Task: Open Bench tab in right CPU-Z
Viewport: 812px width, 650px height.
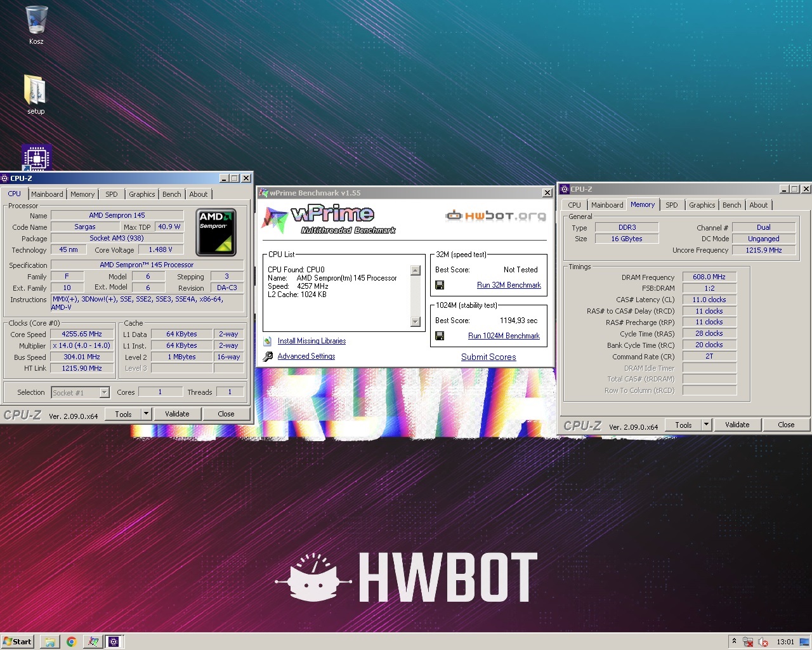Action: click(x=731, y=205)
